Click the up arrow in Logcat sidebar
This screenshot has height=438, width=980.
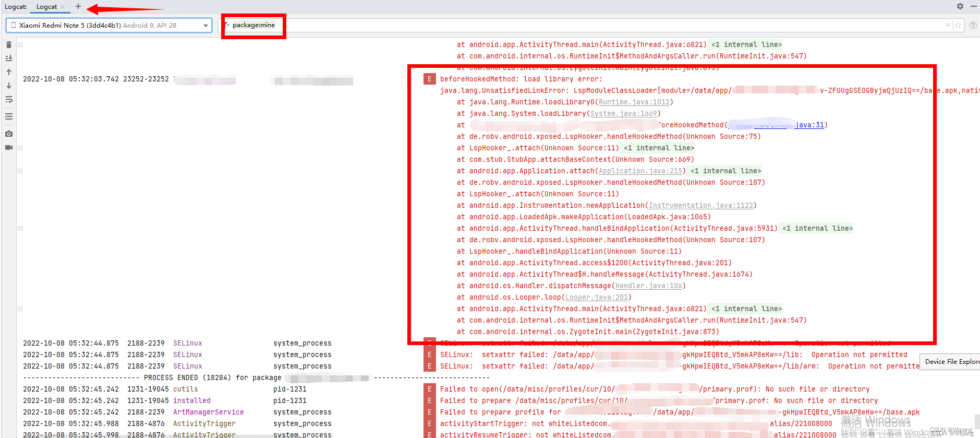click(9, 72)
